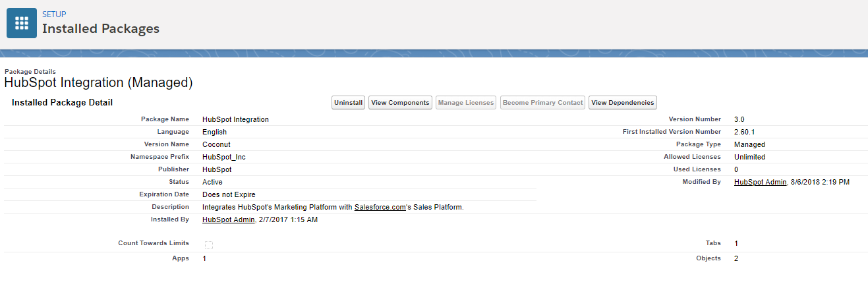Click the Setup app launcher grid icon
Image resolution: width=868 pixels, height=288 pixels.
[x=22, y=23]
